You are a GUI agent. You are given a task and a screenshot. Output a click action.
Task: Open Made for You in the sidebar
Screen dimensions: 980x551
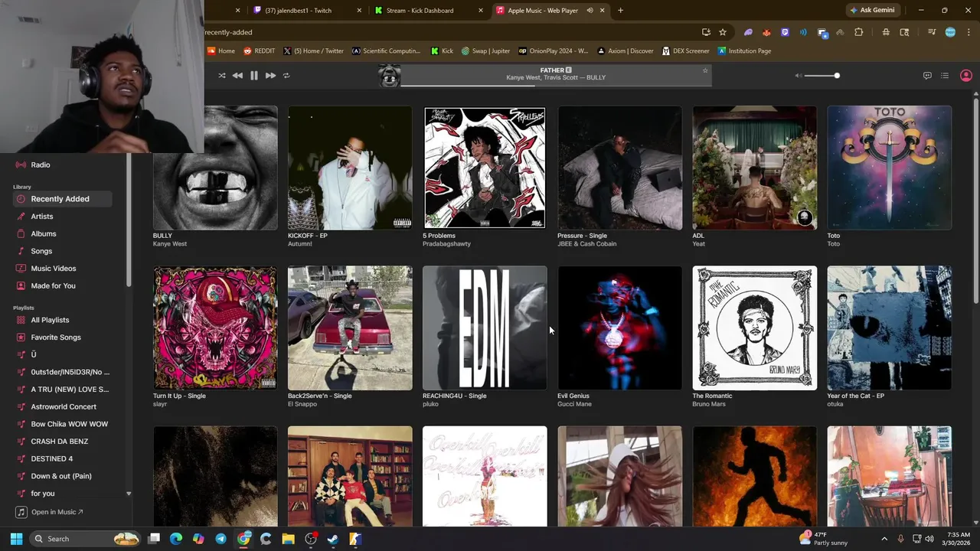click(x=53, y=285)
